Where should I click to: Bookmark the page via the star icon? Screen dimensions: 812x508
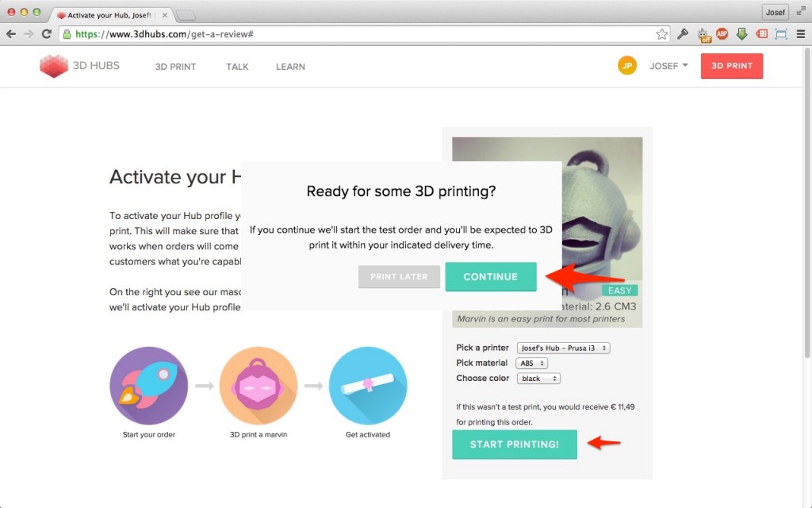[663, 34]
